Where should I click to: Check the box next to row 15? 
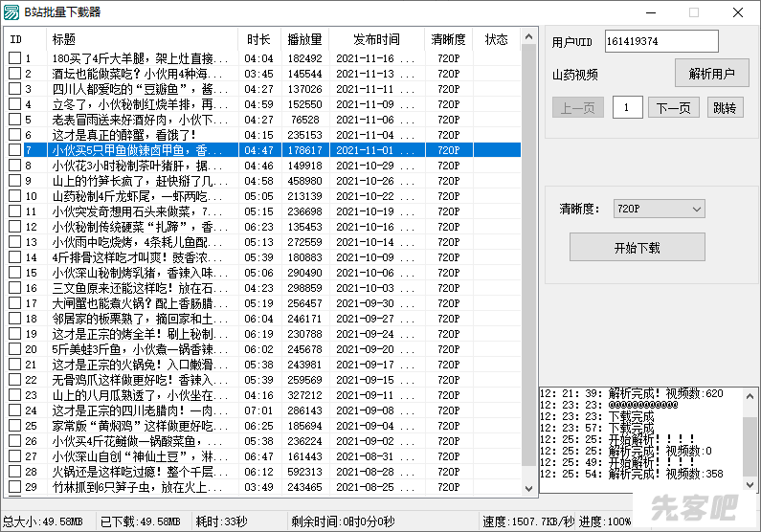click(x=14, y=273)
